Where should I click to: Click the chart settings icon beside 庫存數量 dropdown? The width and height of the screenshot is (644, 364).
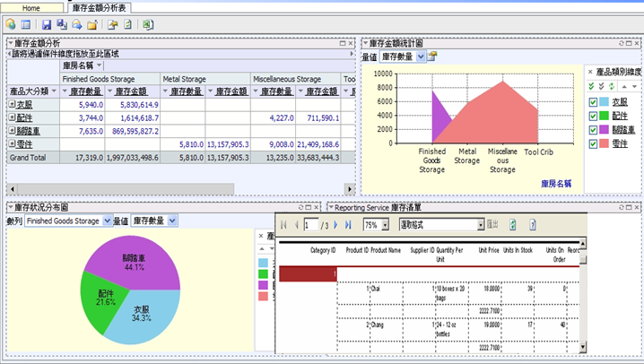click(433, 56)
